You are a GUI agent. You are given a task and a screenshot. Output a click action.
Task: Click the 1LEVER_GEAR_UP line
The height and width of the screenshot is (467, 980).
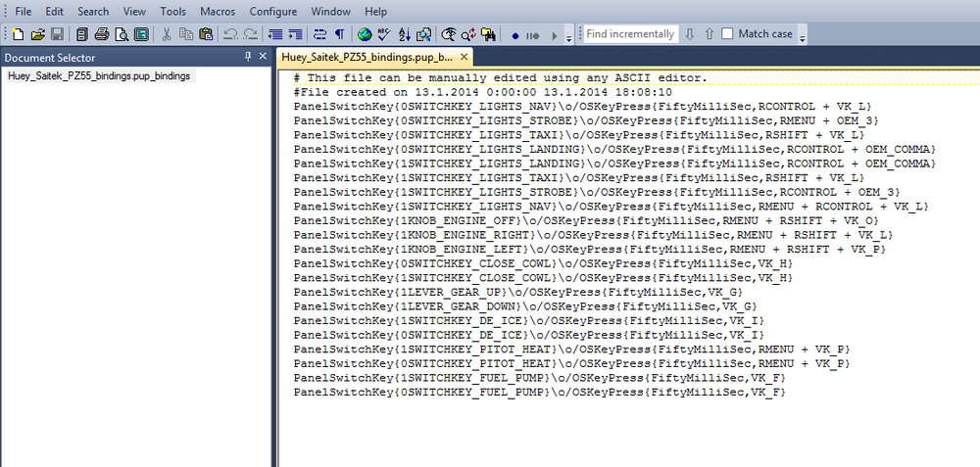click(518, 292)
